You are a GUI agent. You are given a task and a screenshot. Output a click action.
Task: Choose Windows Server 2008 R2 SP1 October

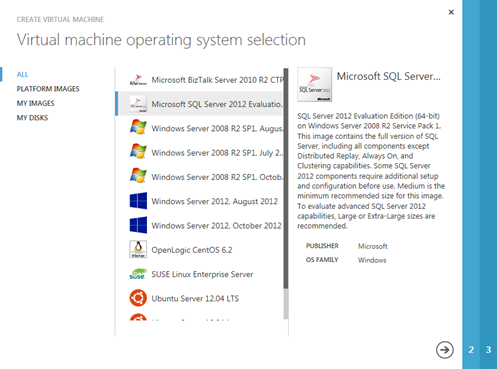[200, 177]
